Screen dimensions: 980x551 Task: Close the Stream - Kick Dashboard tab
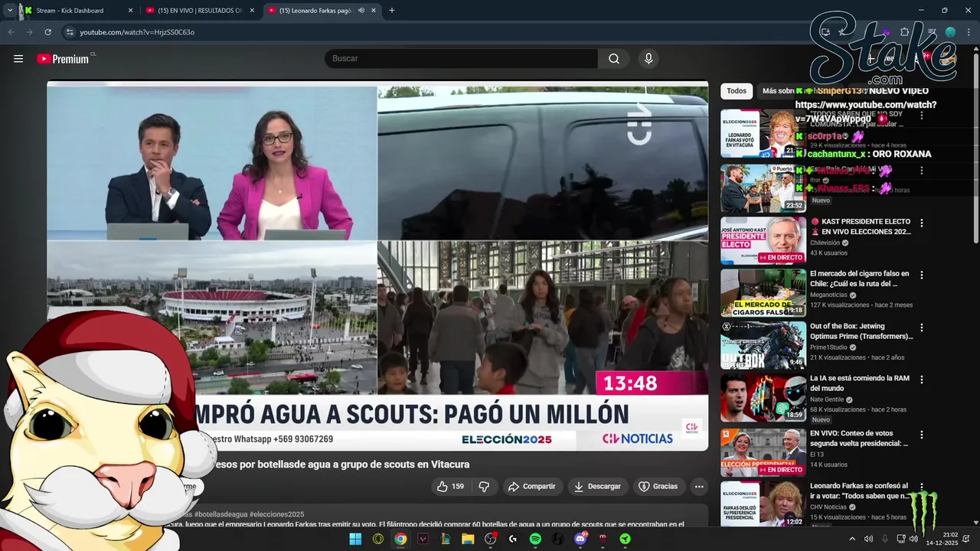[x=130, y=11]
